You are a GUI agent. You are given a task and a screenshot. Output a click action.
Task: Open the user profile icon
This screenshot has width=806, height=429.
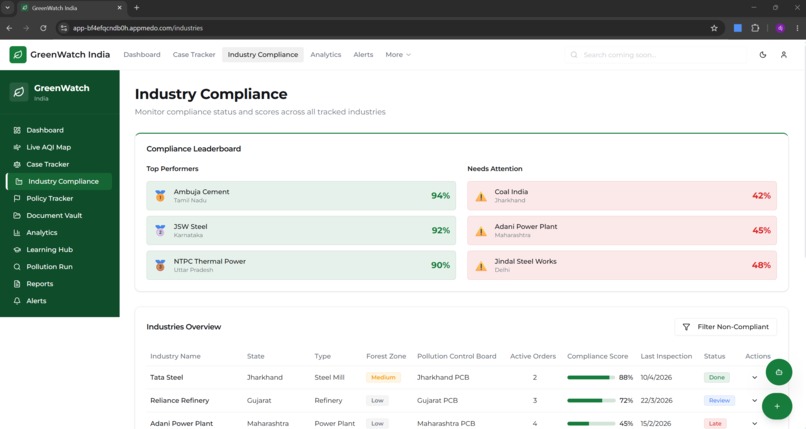783,54
